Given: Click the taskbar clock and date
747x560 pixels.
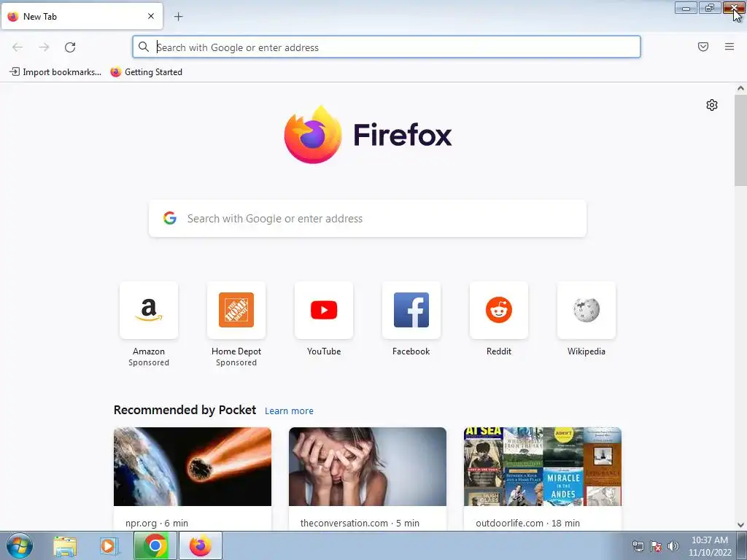Looking at the screenshot, I should coord(710,546).
